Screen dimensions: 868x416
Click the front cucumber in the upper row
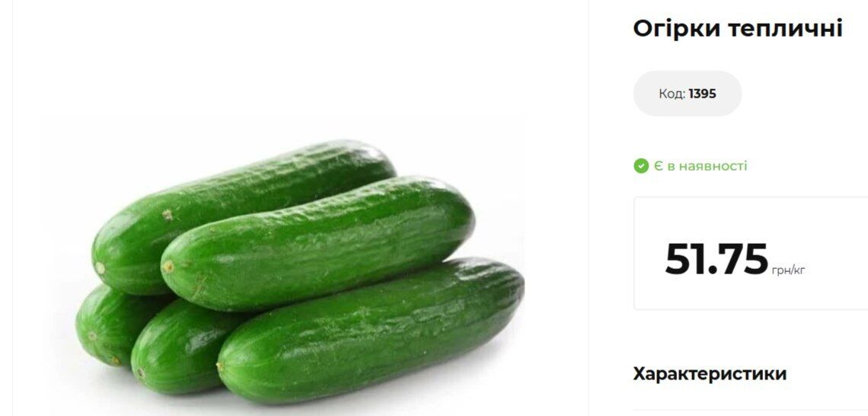point(318,244)
